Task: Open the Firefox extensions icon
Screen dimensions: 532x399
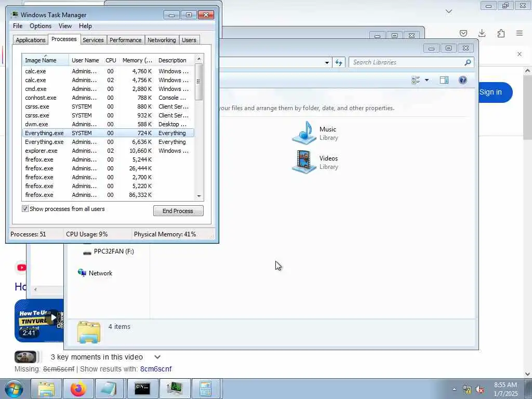Action: pos(501,33)
